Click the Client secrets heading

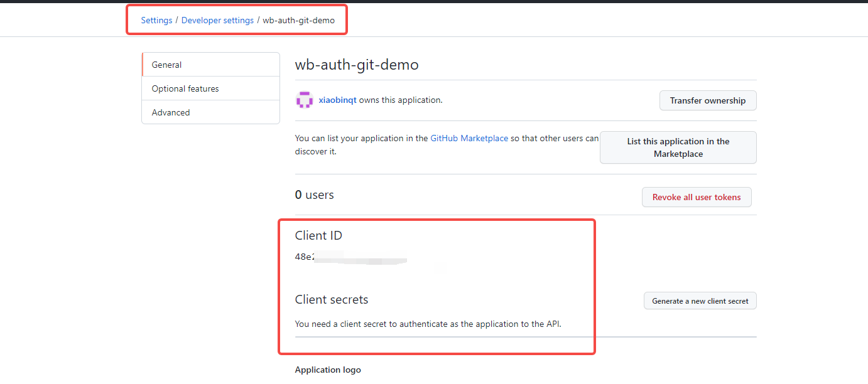click(332, 300)
